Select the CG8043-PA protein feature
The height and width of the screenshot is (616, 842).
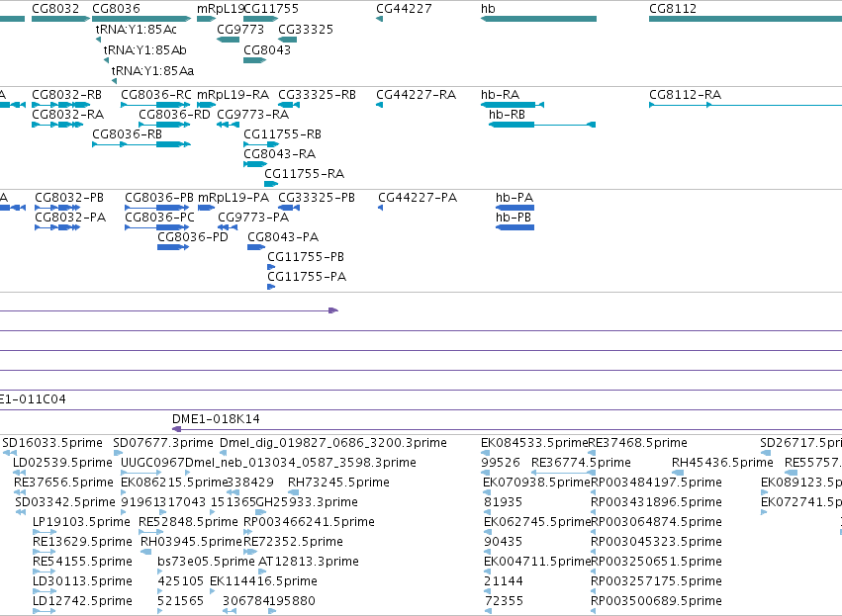tap(256, 247)
